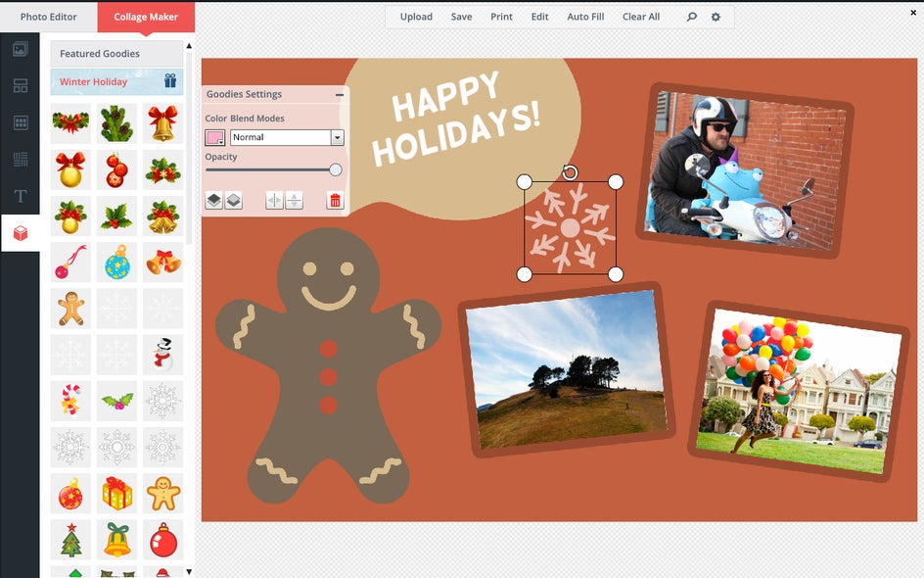Open the grid swatches sidebar panel
Screen dimensions: 924x578
click(20, 122)
